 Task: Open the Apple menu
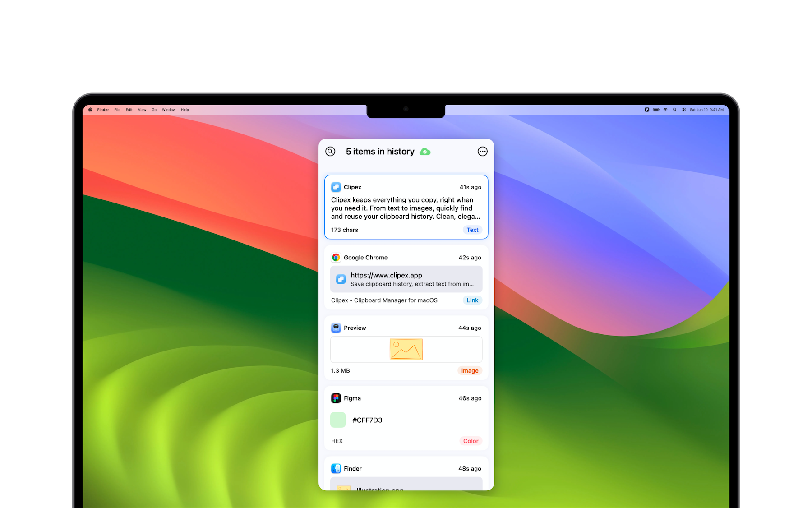90,110
